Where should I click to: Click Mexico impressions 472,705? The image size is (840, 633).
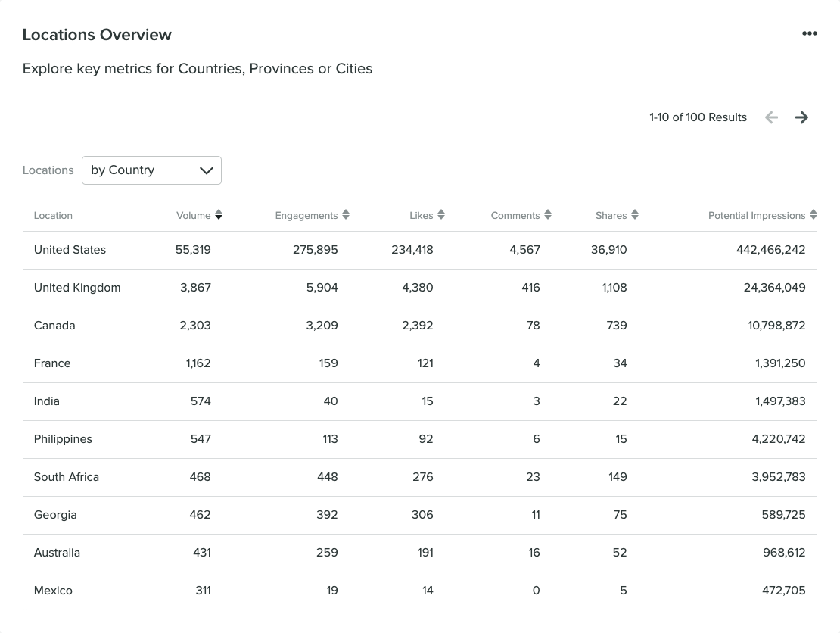pyautogui.click(x=783, y=591)
